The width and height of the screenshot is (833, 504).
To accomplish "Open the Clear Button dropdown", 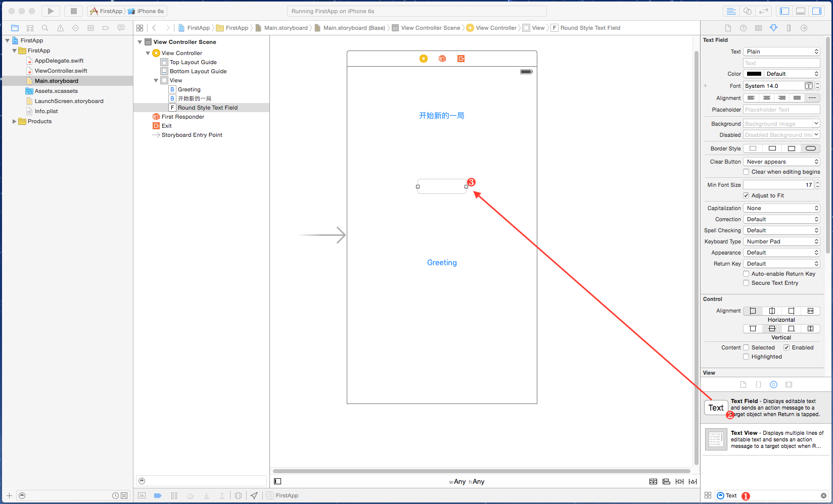I will click(781, 162).
